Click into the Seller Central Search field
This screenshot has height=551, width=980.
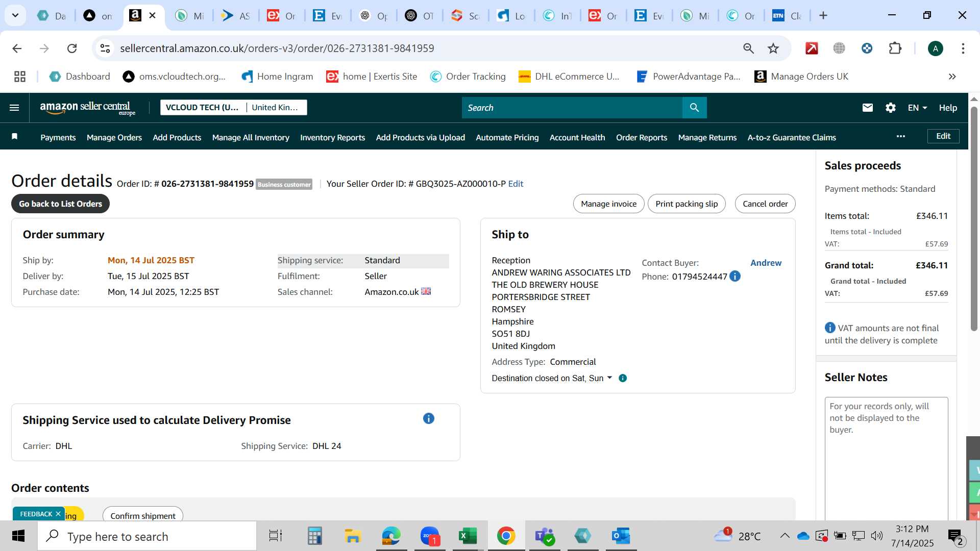[572, 108]
